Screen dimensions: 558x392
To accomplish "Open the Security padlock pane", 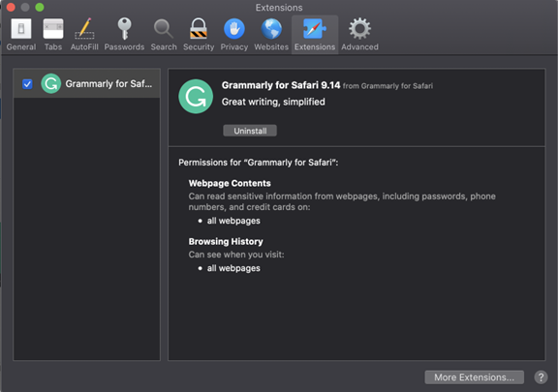I will [x=199, y=35].
